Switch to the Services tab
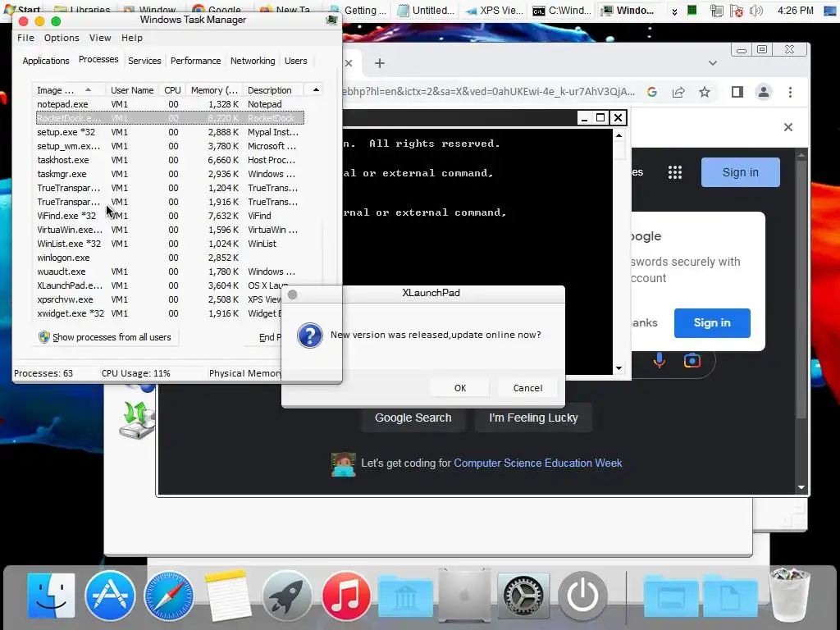 pyautogui.click(x=144, y=61)
